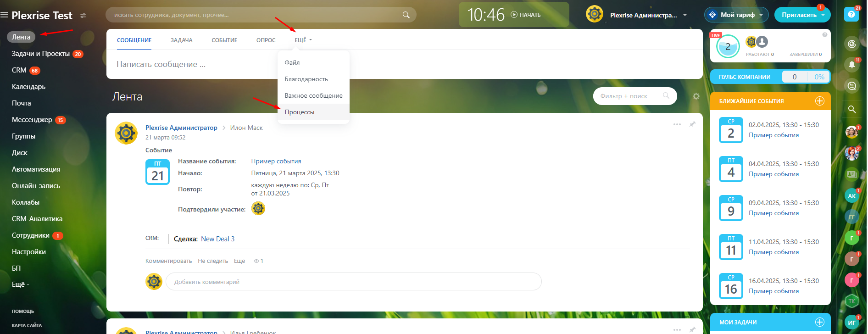Open the notifications bell icon
The height and width of the screenshot is (334, 868).
click(851, 65)
